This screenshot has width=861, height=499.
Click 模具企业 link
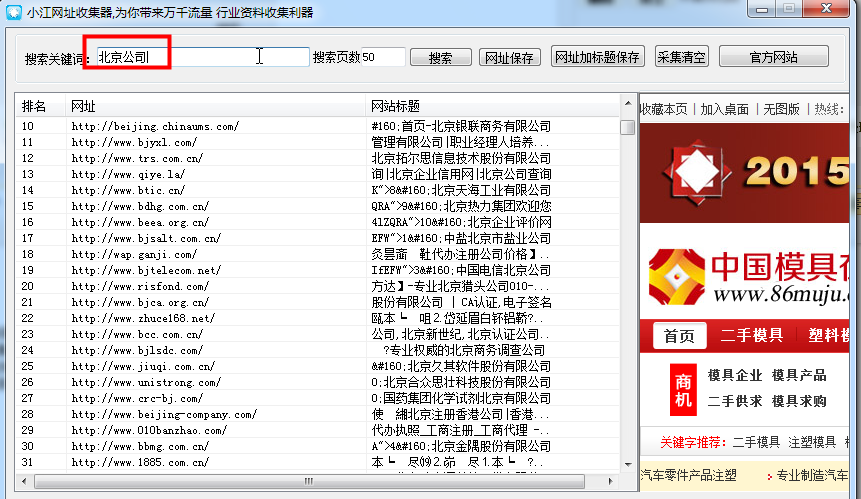[735, 375]
